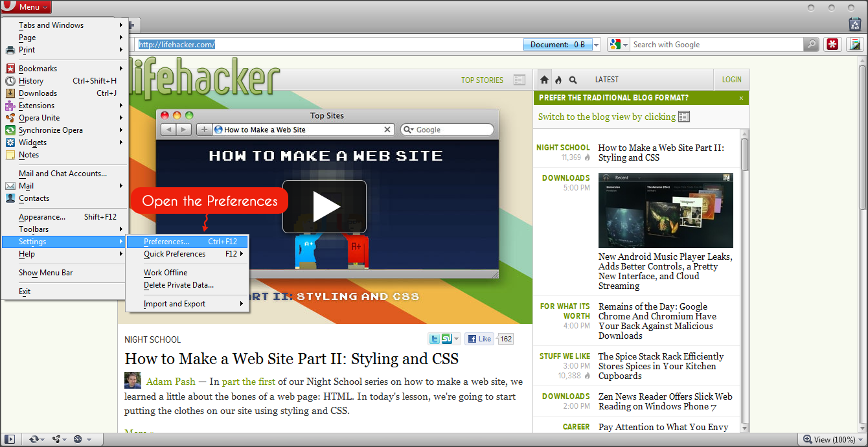Click the red Opera Menu button

pyautogui.click(x=26, y=7)
